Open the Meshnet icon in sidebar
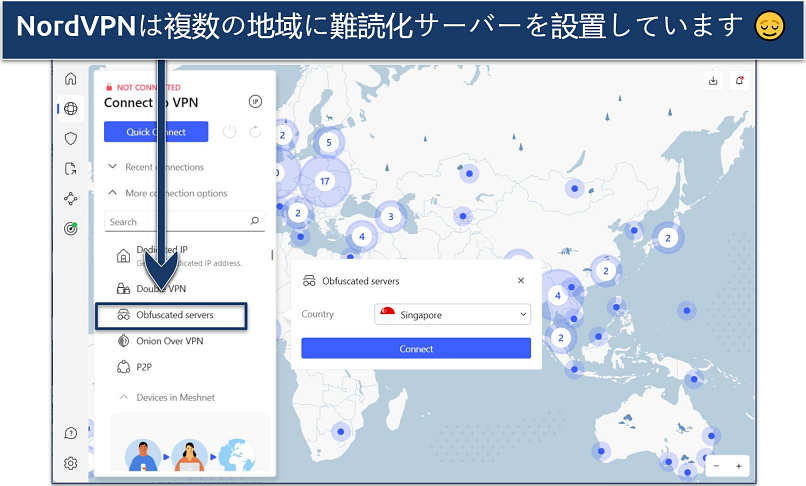The image size is (806, 486). pyautogui.click(x=70, y=199)
